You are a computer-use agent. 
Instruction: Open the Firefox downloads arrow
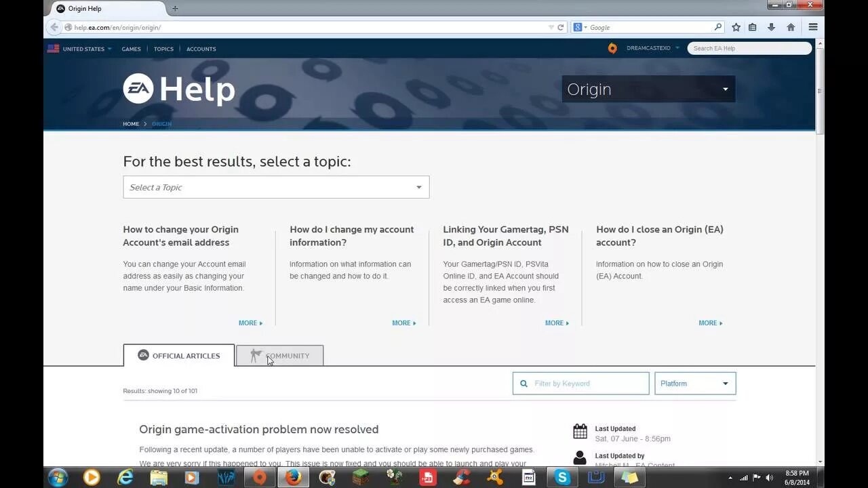pyautogui.click(x=771, y=27)
